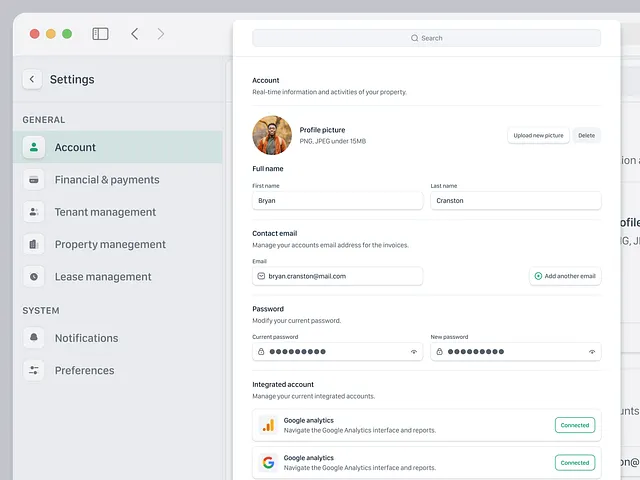Click the Tenant management icon
Image resolution: width=640 pixels, height=480 pixels.
pos(34,212)
